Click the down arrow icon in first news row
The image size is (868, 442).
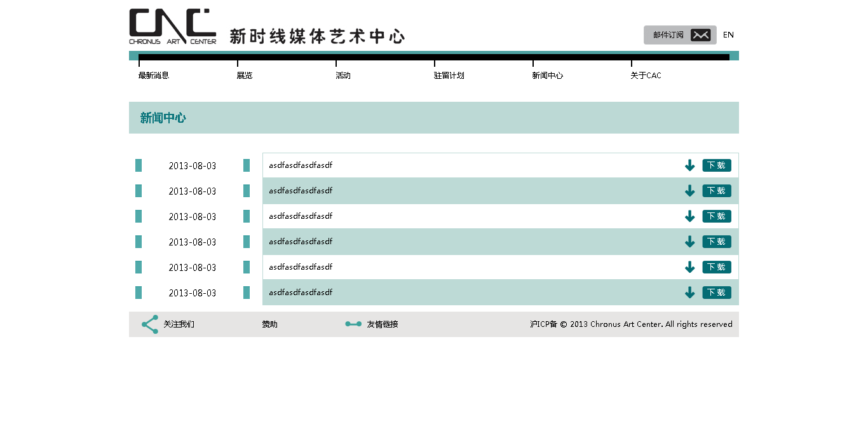tap(689, 165)
